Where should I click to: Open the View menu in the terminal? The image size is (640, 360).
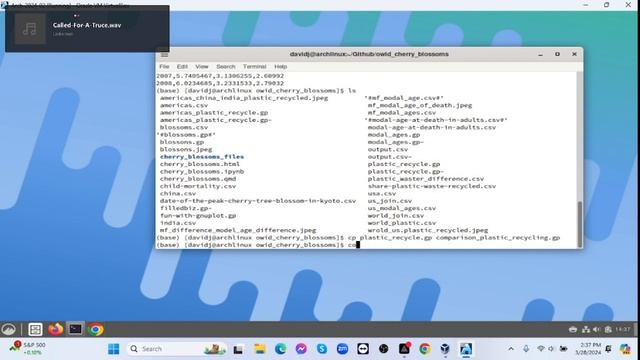(202, 67)
